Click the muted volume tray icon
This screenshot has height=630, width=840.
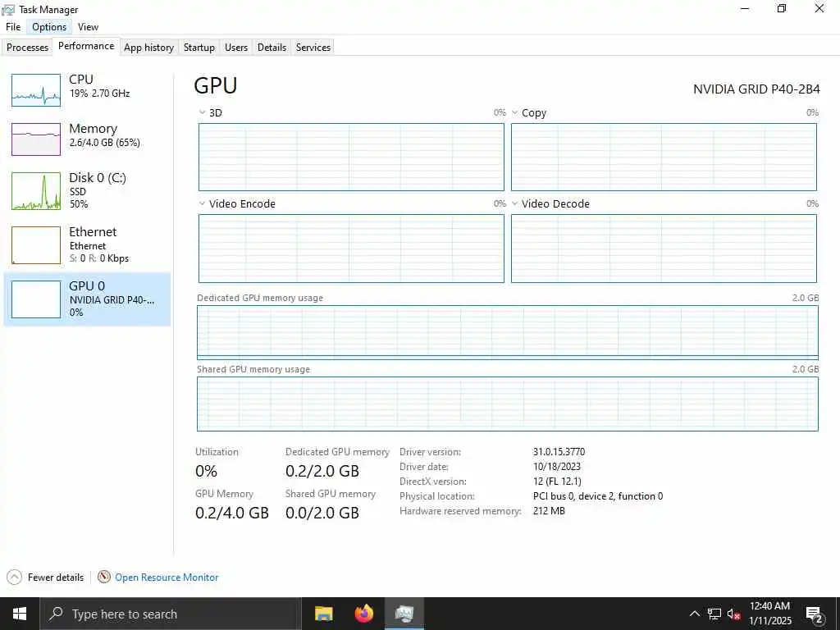(x=734, y=614)
